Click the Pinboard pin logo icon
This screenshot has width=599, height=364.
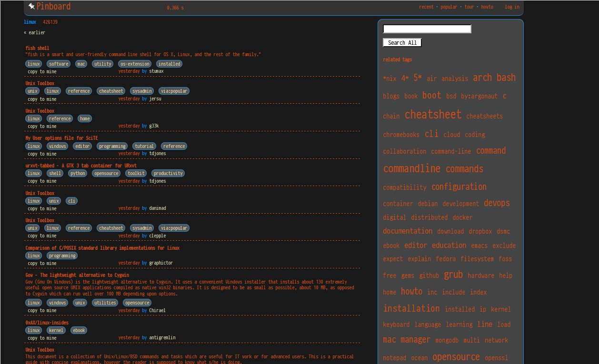pyautogui.click(x=31, y=6)
